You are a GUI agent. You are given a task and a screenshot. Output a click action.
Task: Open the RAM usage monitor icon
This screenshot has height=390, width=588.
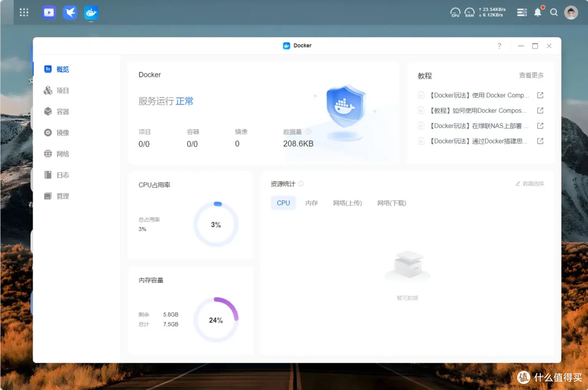pyautogui.click(x=469, y=13)
